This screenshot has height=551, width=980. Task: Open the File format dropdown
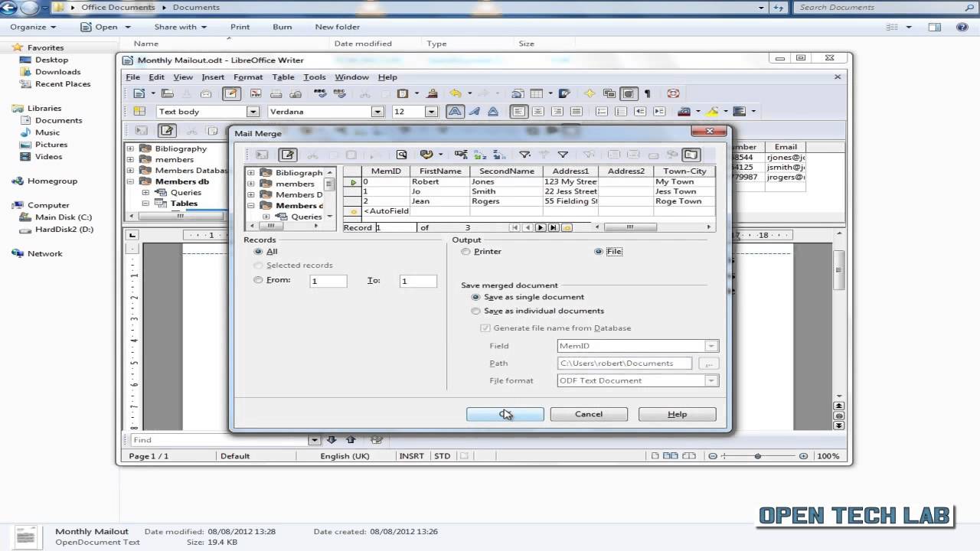coord(711,380)
